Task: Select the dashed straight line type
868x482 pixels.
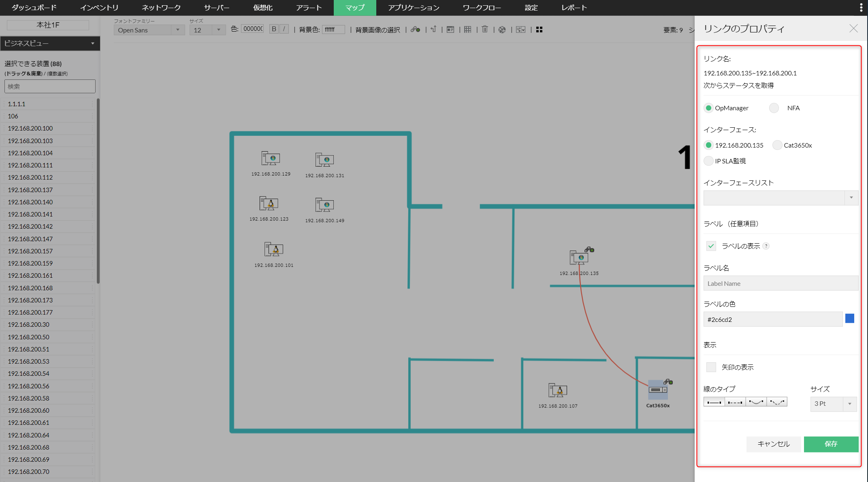Action: [735, 402]
